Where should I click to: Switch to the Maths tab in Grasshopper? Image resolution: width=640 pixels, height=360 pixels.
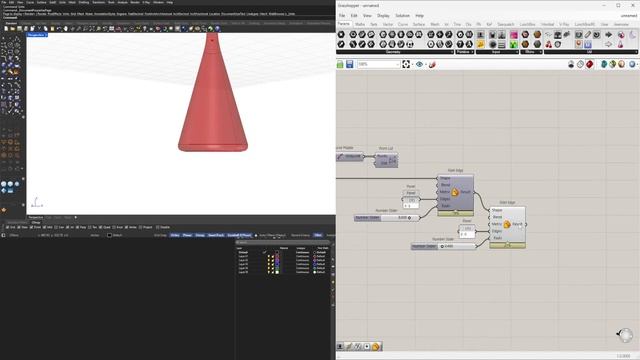360,24
